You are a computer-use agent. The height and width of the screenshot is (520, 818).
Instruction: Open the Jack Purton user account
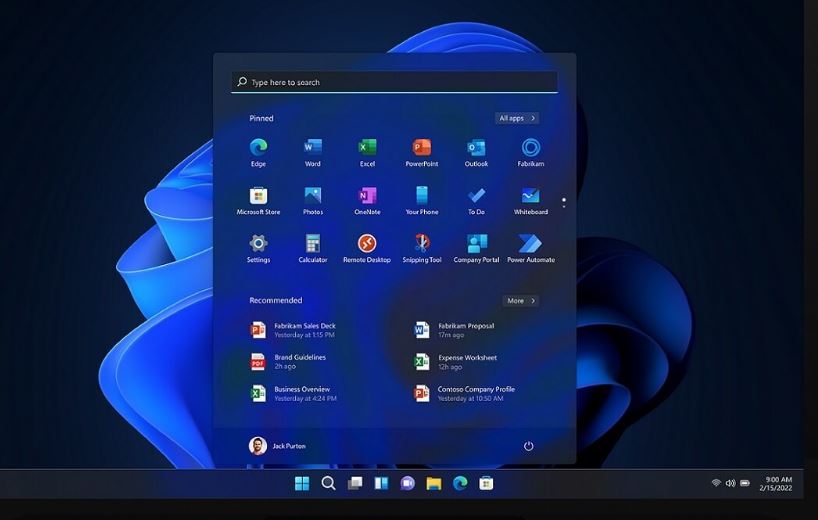tap(278, 446)
